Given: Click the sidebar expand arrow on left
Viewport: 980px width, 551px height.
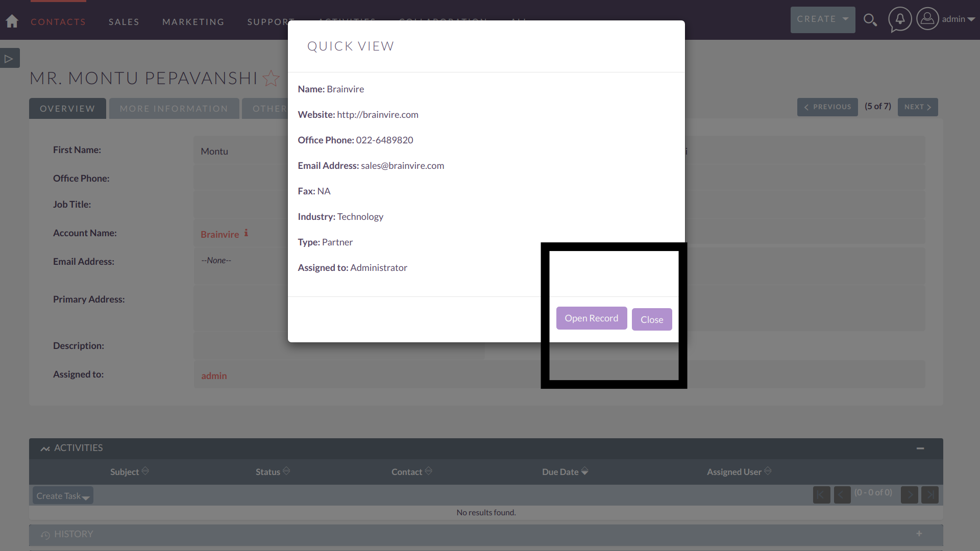Looking at the screenshot, I should [9, 58].
